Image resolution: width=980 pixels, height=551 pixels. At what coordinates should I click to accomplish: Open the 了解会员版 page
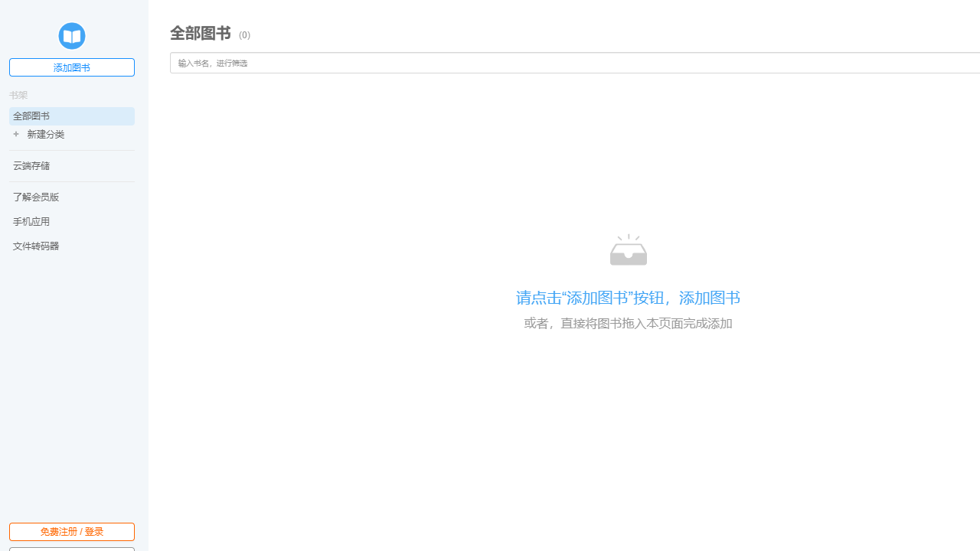coord(36,197)
